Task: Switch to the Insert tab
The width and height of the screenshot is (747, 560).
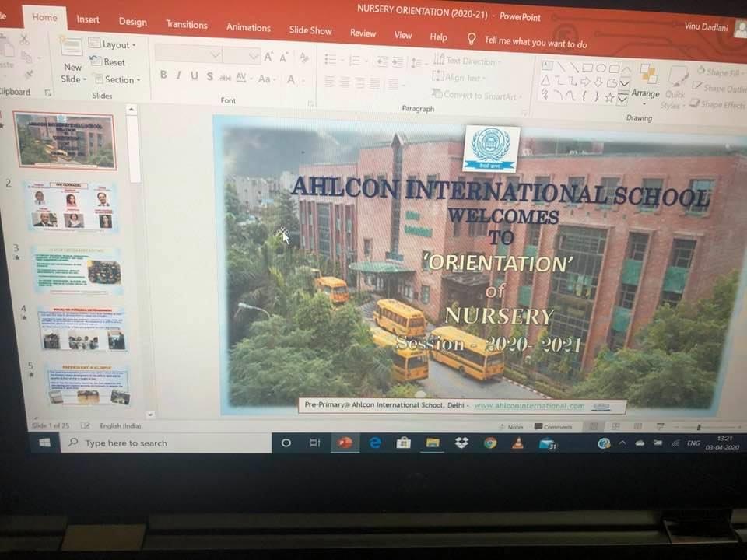Action: click(x=88, y=19)
